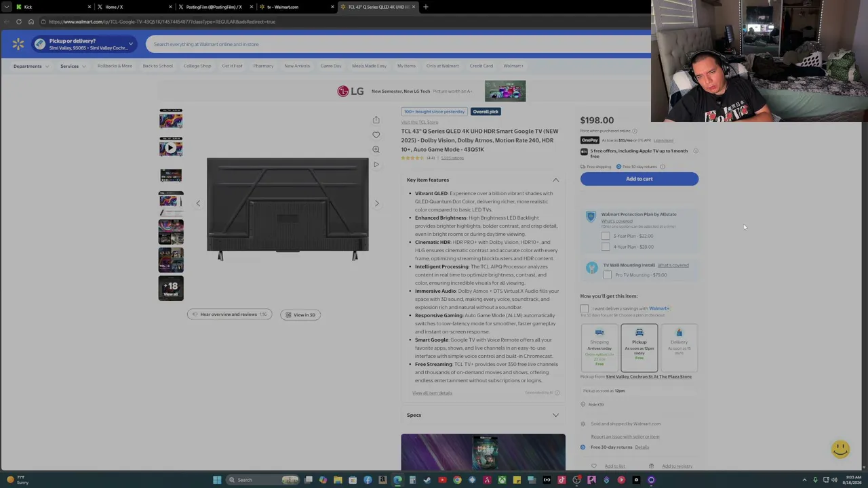Open Xbox app in taskbar

(502, 480)
